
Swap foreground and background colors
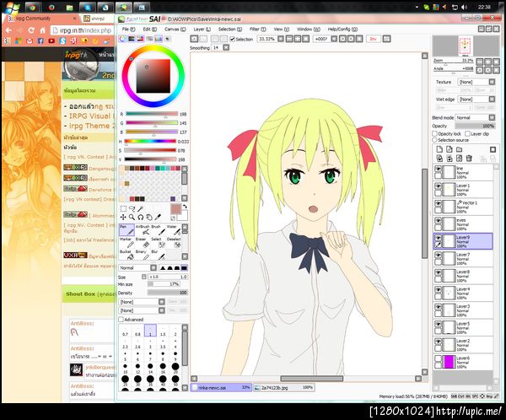(x=185, y=207)
